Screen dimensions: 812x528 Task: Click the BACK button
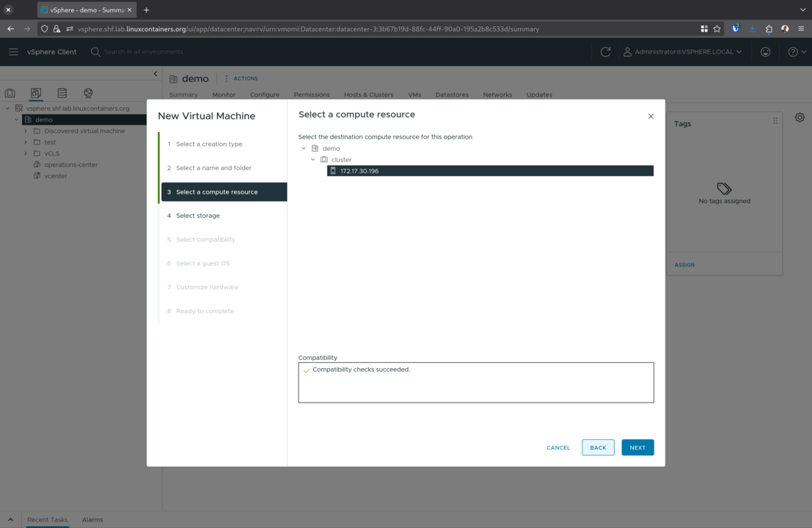coord(598,447)
